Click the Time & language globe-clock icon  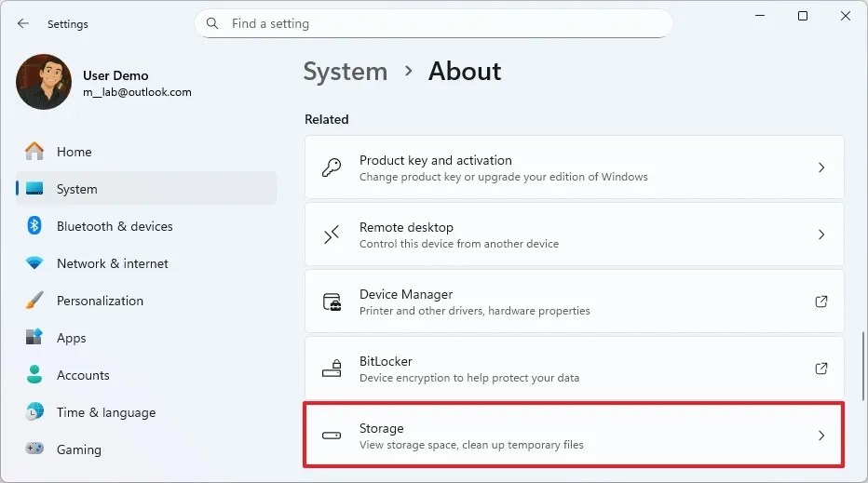click(34, 411)
